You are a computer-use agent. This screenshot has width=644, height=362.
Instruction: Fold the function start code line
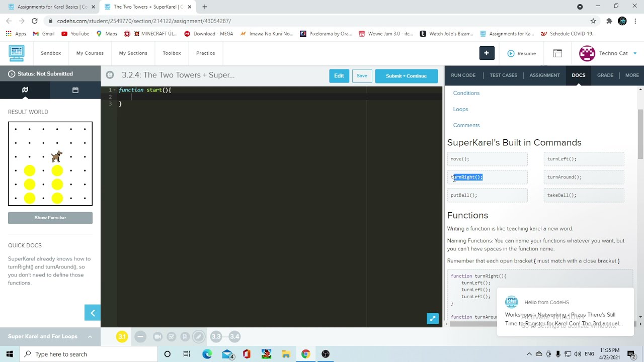tap(115, 90)
